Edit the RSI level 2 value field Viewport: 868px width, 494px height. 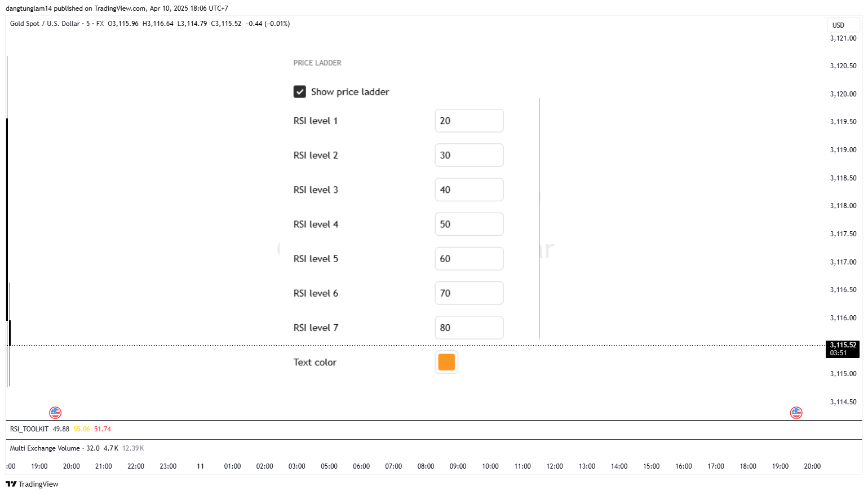469,155
